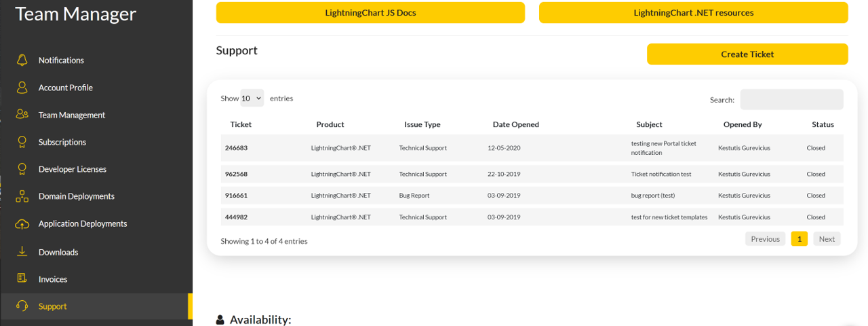Click the Invoices document icon
868x326 pixels.
pyautogui.click(x=22, y=279)
